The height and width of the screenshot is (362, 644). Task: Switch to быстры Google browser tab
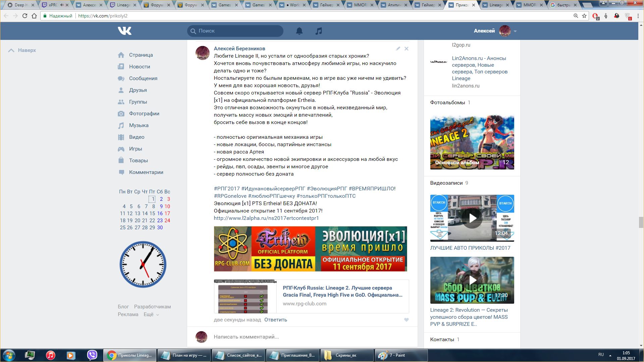coord(564,5)
